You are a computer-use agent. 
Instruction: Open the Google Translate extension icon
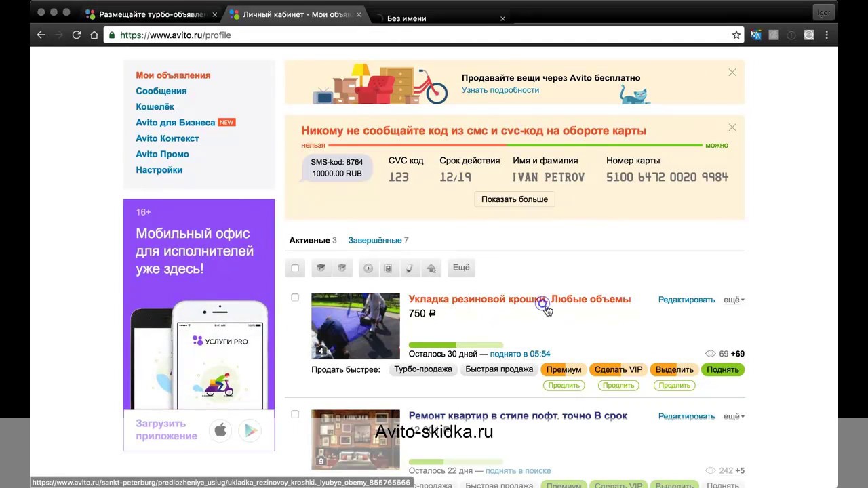(x=756, y=35)
